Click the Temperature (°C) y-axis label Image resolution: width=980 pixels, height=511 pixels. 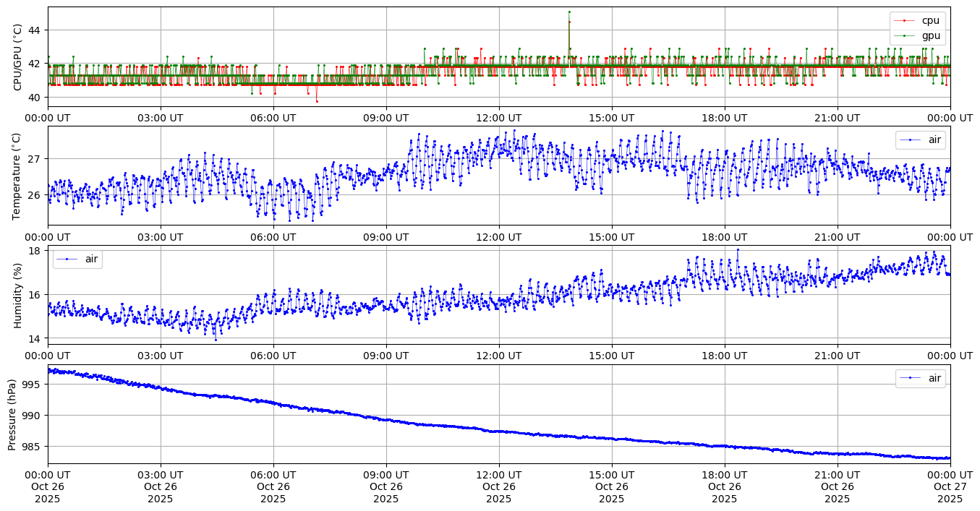point(18,176)
